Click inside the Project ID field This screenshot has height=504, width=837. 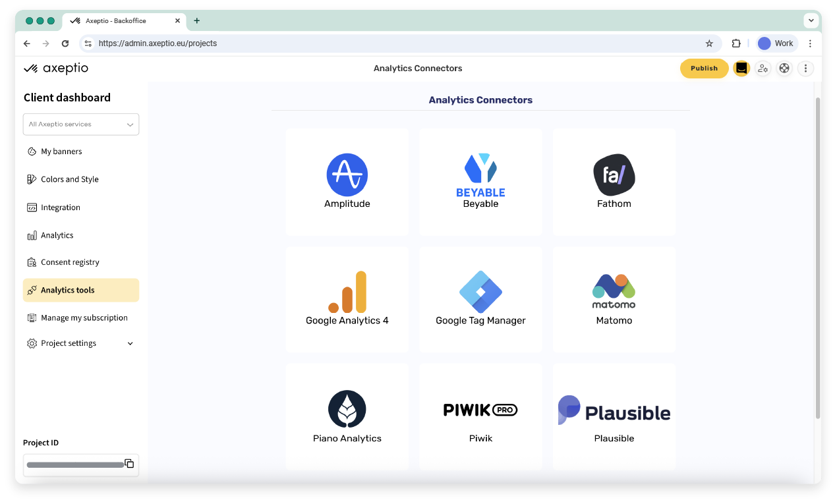(74, 464)
